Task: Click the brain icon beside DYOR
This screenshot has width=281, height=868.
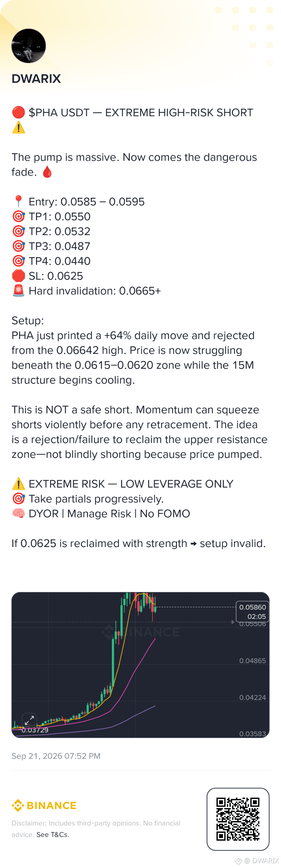Action: (18, 513)
